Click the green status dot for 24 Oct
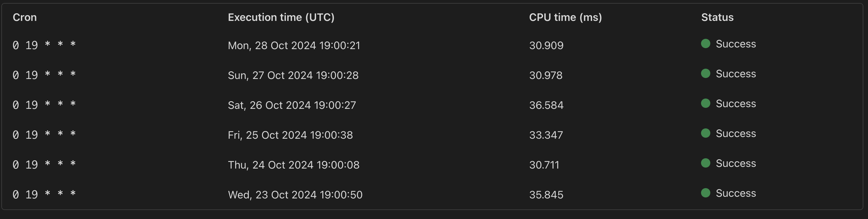This screenshot has width=868, height=219. tap(706, 163)
